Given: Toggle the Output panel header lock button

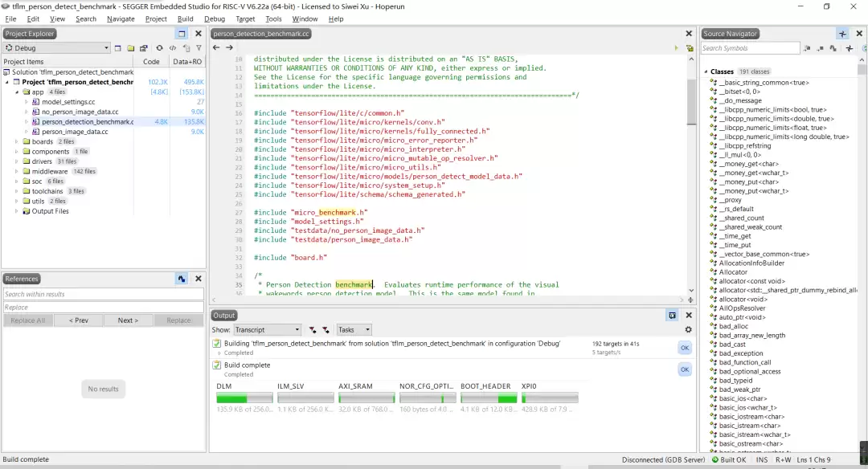Looking at the screenshot, I should (x=672, y=316).
